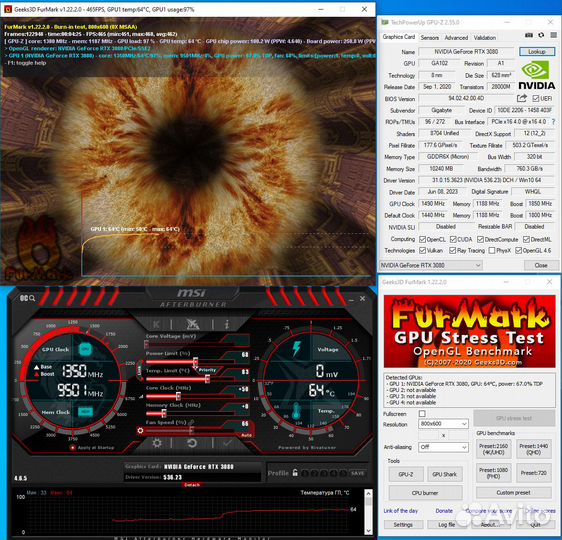Click the Afterburner jet fighter logo icon
Viewport: 562px width, 540px height.
coord(192,325)
